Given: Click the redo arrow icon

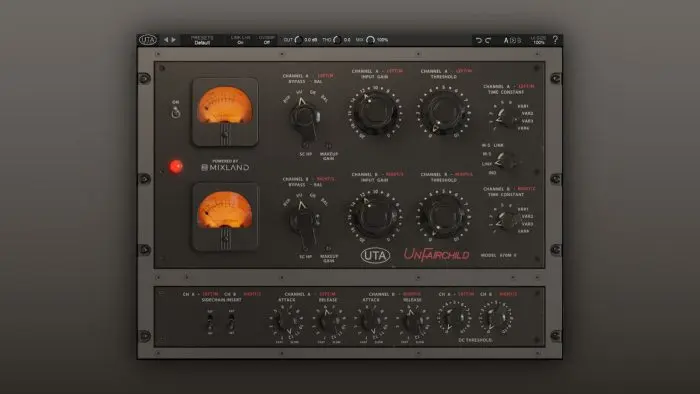Looking at the screenshot, I should click(488, 40).
